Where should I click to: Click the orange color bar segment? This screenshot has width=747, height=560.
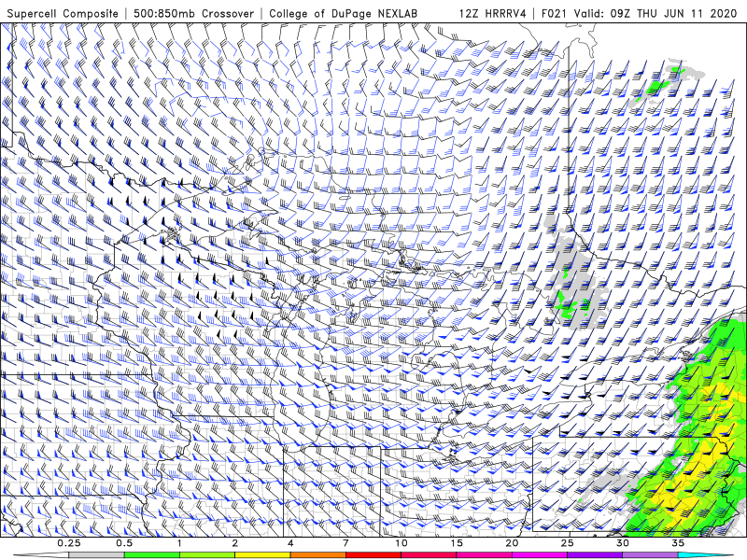[x=317, y=555]
